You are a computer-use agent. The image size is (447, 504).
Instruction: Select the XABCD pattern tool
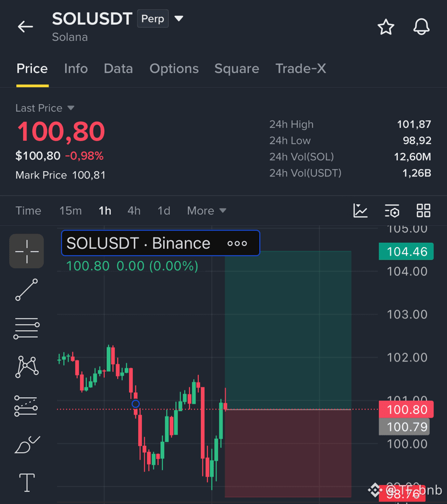point(26,367)
